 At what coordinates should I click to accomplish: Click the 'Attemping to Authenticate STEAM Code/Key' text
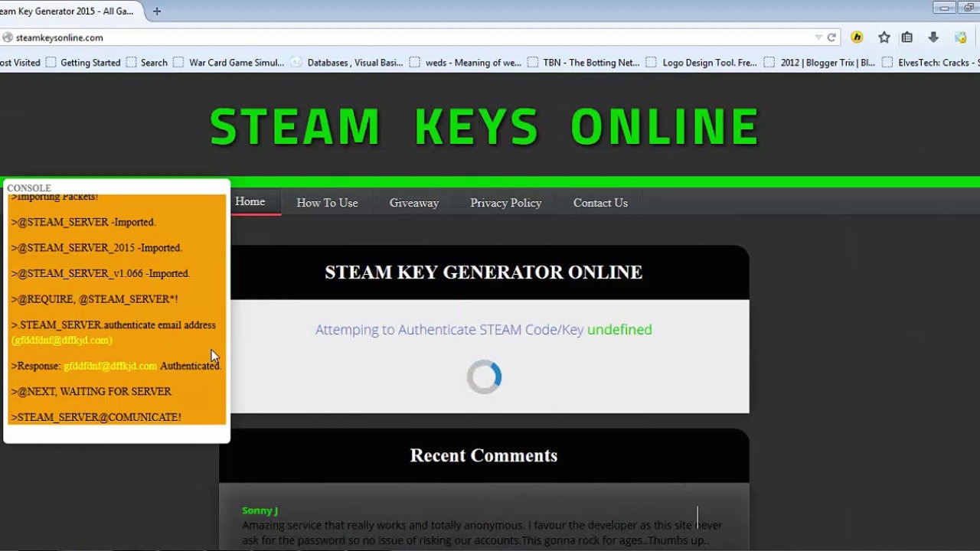tap(449, 330)
